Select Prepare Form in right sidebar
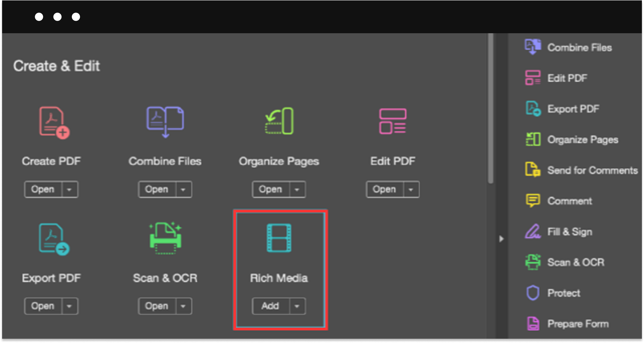 (578, 324)
